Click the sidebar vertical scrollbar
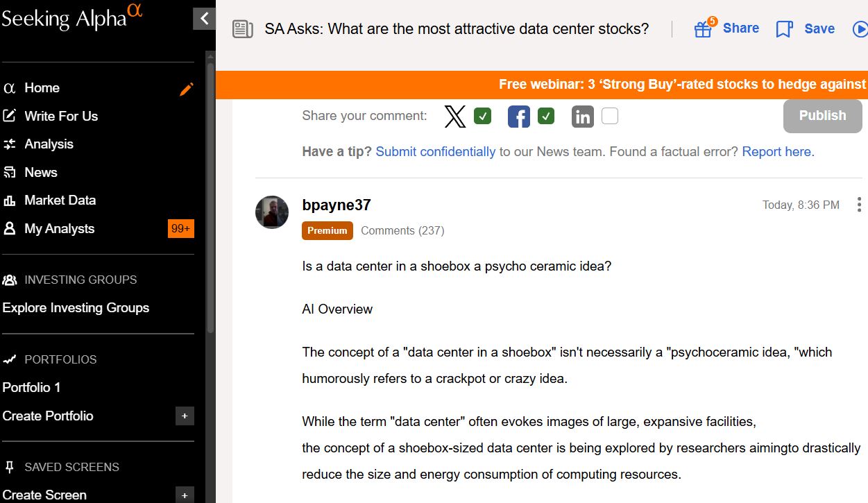Viewport: 868px width, 503px height. (210, 194)
